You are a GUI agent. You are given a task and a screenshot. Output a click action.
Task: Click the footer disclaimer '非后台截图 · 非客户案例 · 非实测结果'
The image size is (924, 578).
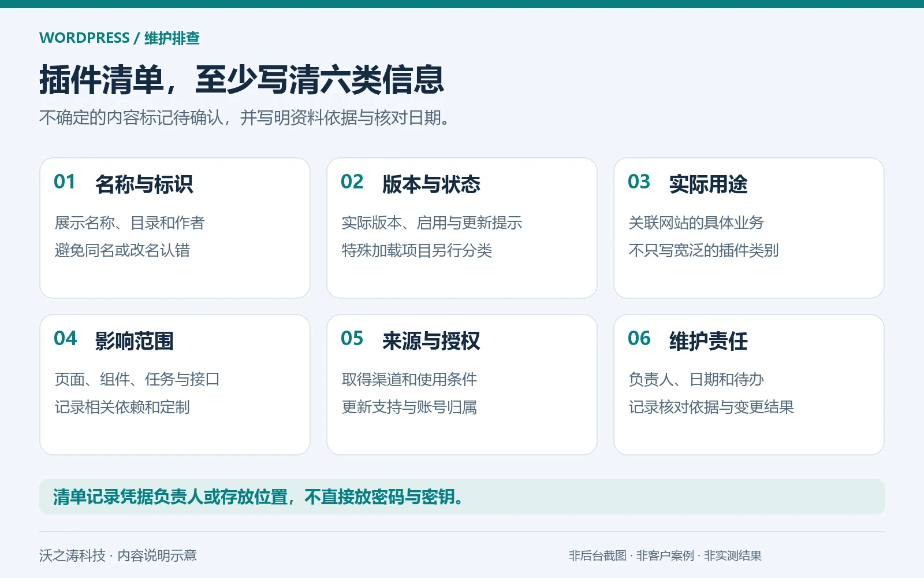click(665, 555)
